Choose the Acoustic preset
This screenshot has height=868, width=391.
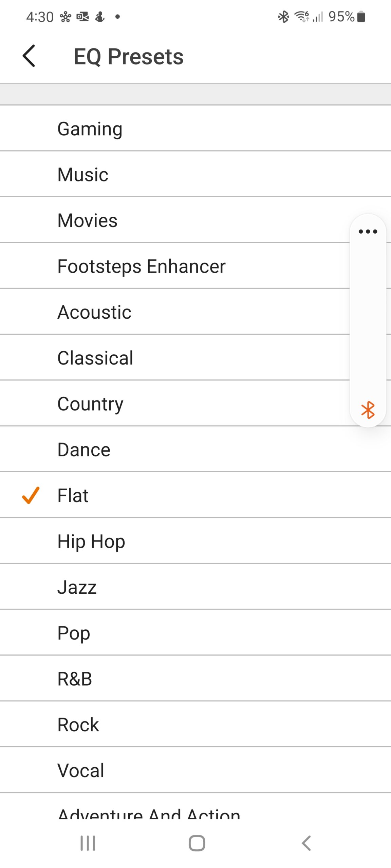click(94, 312)
